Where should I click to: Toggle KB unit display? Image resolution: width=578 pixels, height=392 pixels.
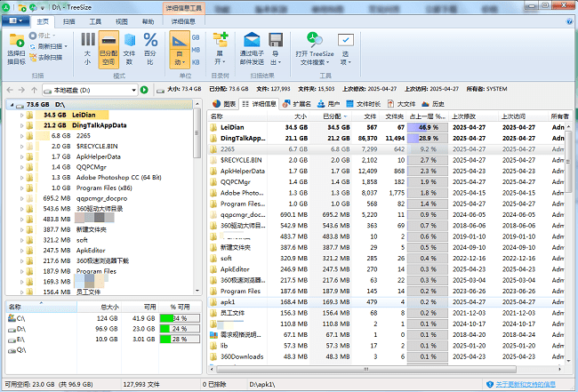(197, 62)
